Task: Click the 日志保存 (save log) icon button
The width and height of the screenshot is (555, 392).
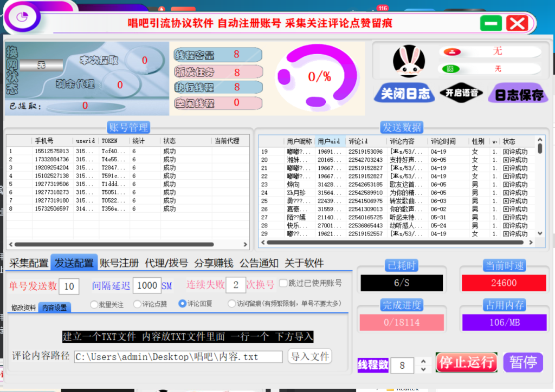Action: click(x=518, y=93)
